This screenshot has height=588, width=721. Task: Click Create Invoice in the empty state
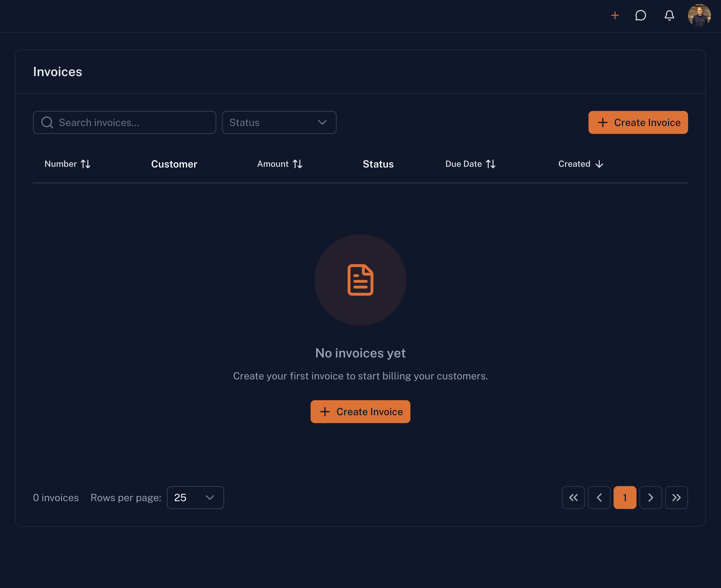pyautogui.click(x=360, y=412)
